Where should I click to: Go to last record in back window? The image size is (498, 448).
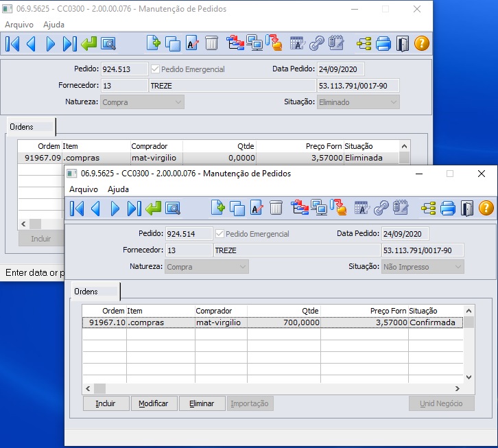(x=69, y=44)
